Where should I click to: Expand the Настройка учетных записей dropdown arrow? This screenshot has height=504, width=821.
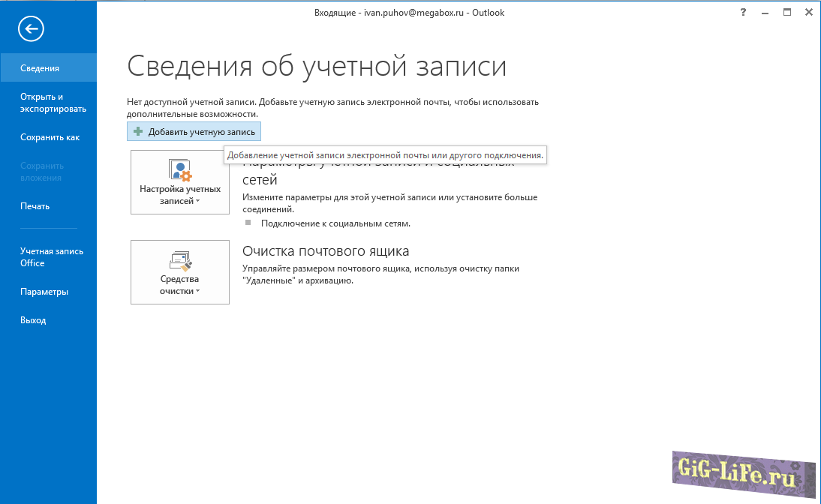point(198,202)
